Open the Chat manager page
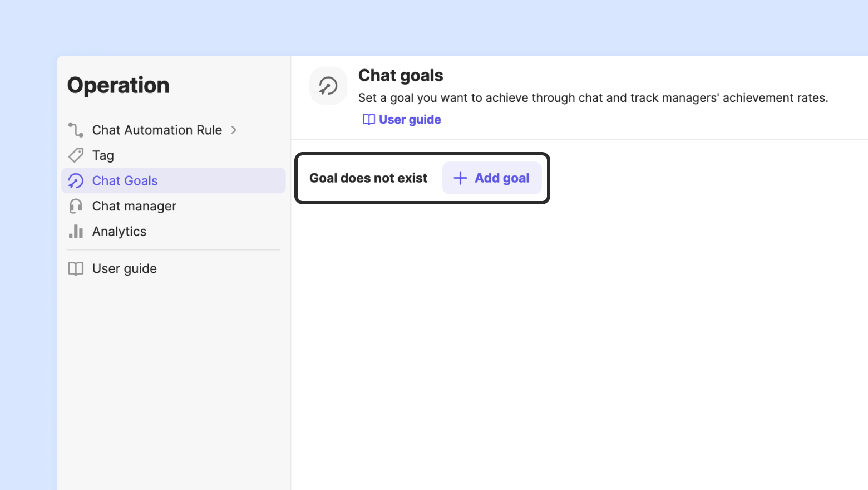868x490 pixels. (x=134, y=206)
